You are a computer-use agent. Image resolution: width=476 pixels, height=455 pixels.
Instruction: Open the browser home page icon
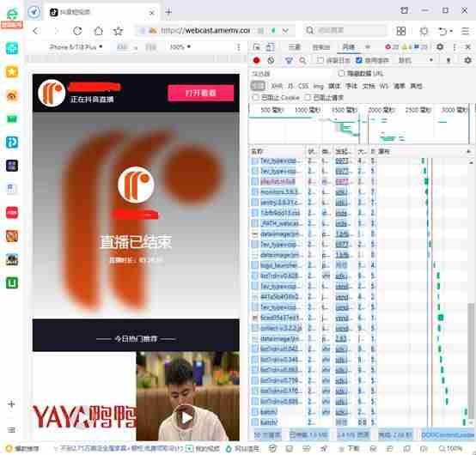point(98,31)
